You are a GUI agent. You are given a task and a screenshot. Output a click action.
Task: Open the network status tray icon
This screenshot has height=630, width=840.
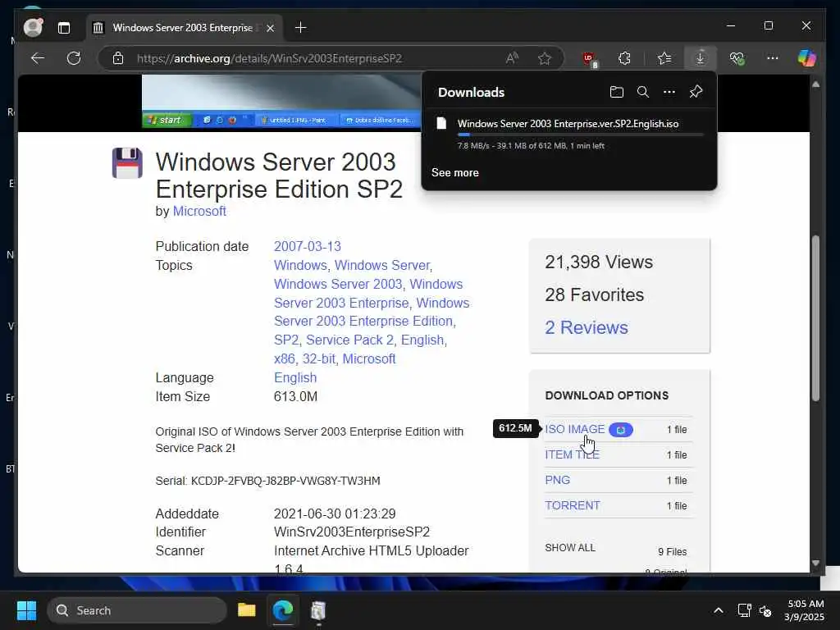[744, 610]
